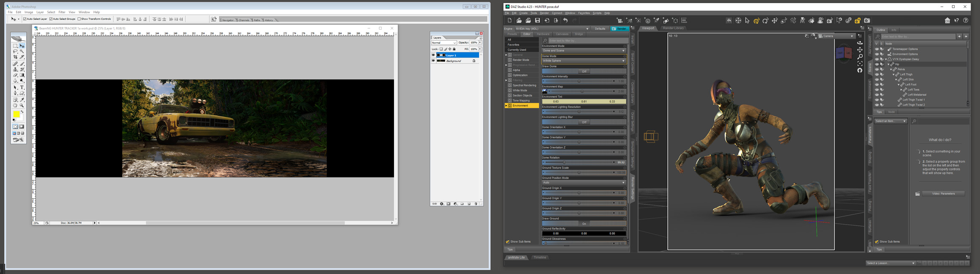Select the Lasso tool in Photoshop toolbox
980x274 pixels.
click(x=15, y=51)
